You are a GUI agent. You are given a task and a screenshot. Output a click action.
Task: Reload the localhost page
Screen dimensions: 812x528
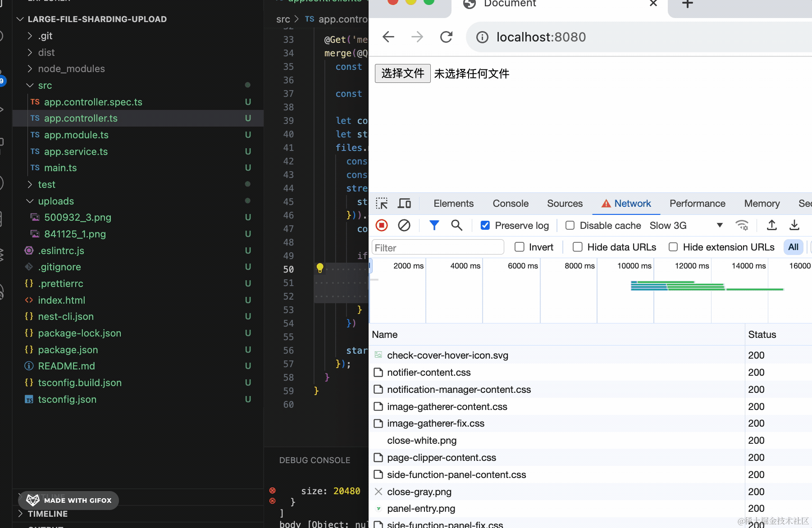tap(446, 37)
